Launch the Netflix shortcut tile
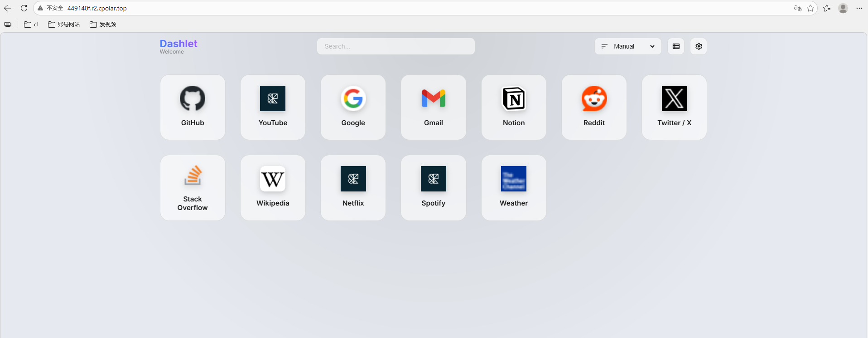The image size is (868, 338). point(353,188)
